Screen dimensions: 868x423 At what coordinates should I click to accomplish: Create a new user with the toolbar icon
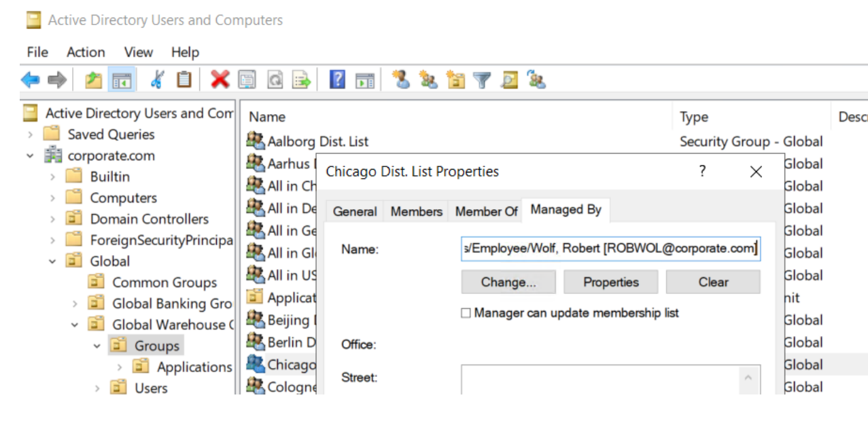click(401, 80)
